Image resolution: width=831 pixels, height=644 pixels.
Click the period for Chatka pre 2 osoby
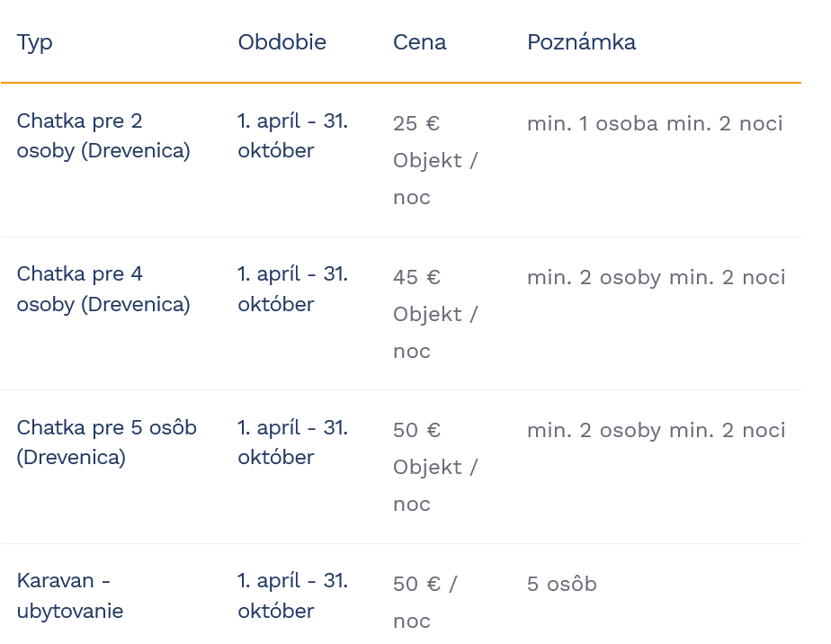(x=292, y=136)
